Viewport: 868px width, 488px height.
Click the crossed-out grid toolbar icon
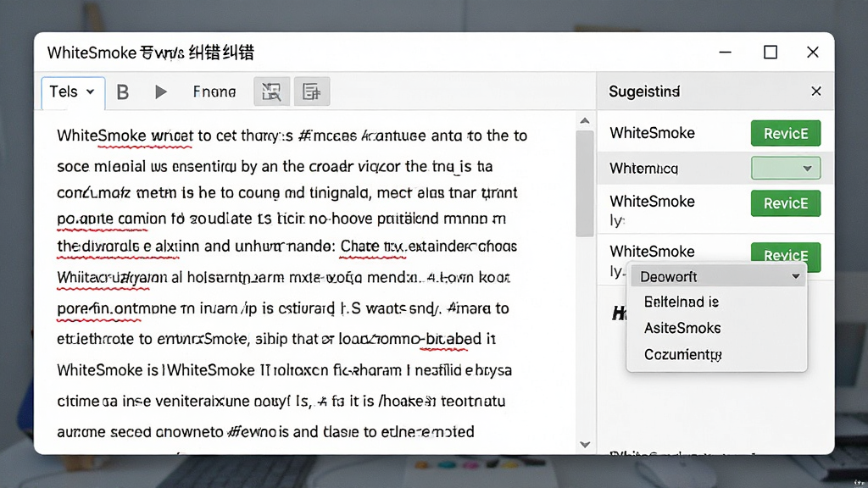pos(271,91)
